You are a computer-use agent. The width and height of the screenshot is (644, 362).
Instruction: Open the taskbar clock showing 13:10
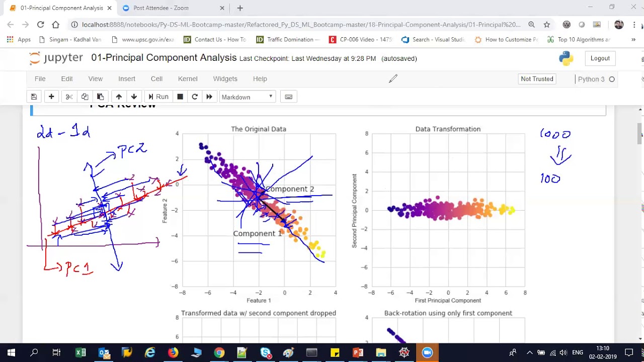tap(602, 353)
